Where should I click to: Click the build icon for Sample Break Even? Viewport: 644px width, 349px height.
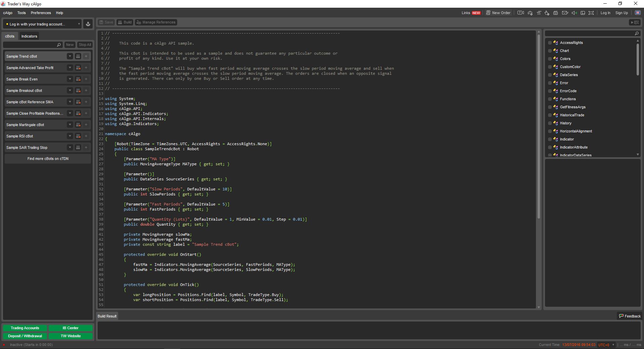point(78,79)
